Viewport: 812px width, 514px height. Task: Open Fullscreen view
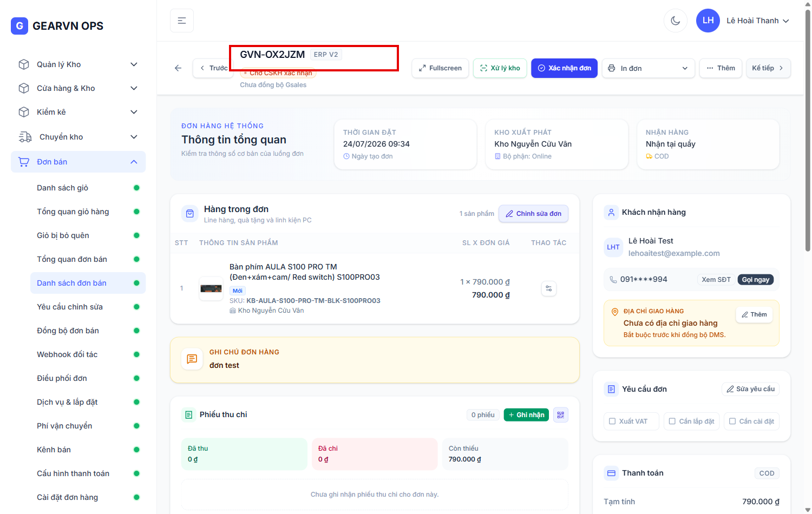(440, 68)
